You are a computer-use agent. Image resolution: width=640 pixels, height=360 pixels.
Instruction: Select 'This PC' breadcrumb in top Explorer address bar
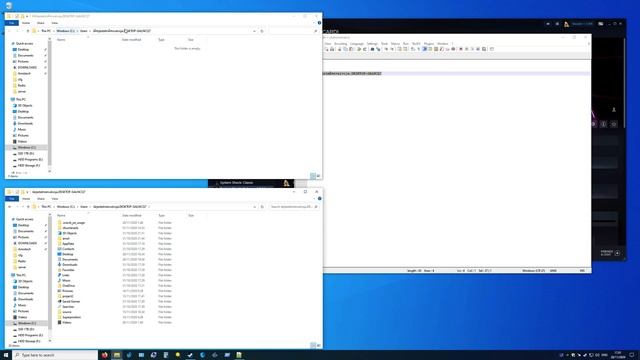tap(46, 31)
